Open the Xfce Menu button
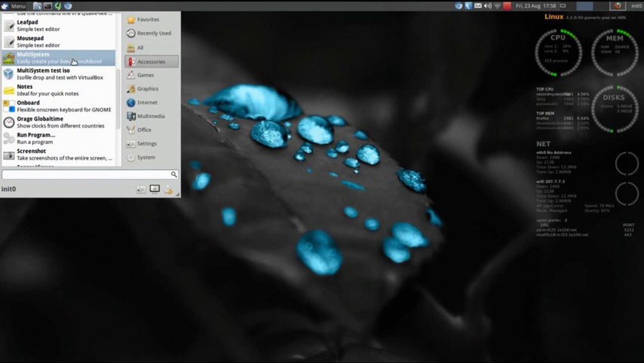 coord(14,6)
